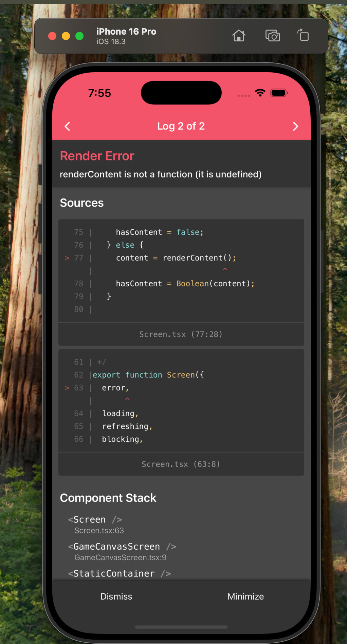Dismiss the render error log
The width and height of the screenshot is (347, 644).
116,596
